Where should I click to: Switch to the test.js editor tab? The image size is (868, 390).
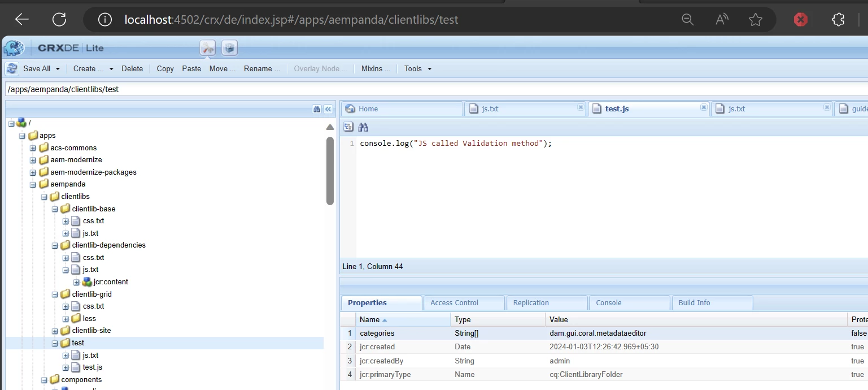[x=648, y=109]
